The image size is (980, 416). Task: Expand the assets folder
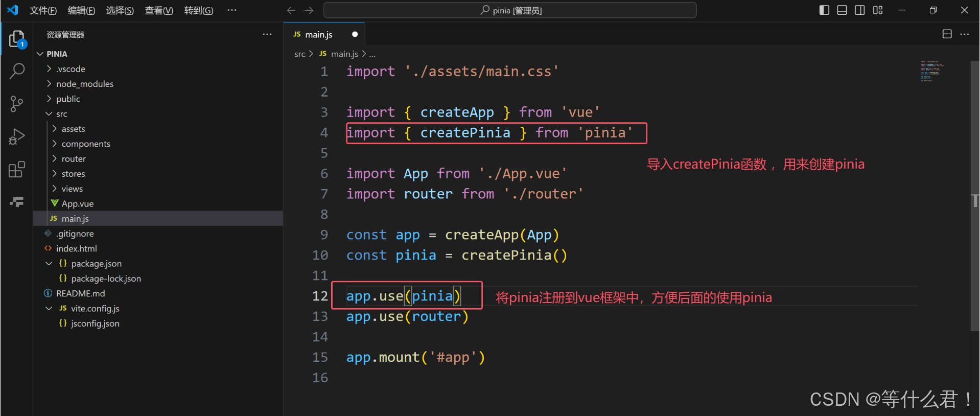54,128
